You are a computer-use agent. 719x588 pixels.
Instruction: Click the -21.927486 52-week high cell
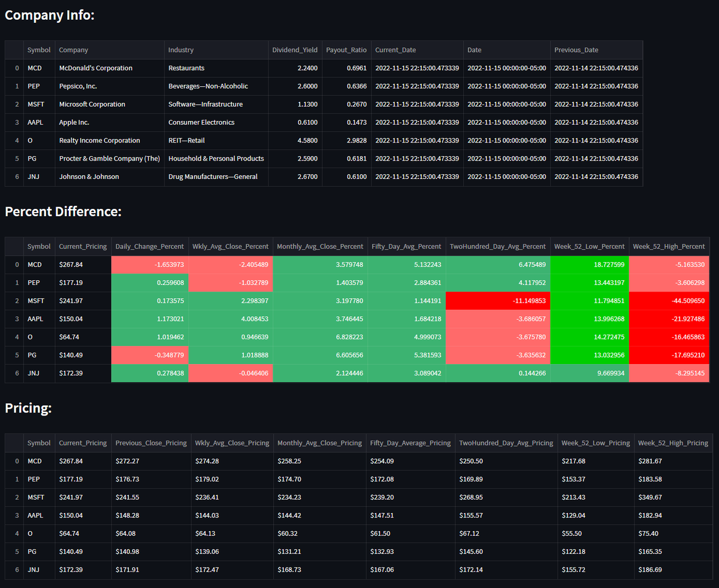pyautogui.click(x=669, y=319)
